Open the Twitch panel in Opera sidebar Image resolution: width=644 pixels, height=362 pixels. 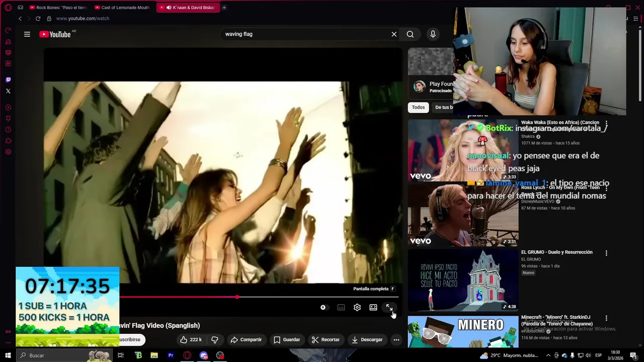pos(8,80)
